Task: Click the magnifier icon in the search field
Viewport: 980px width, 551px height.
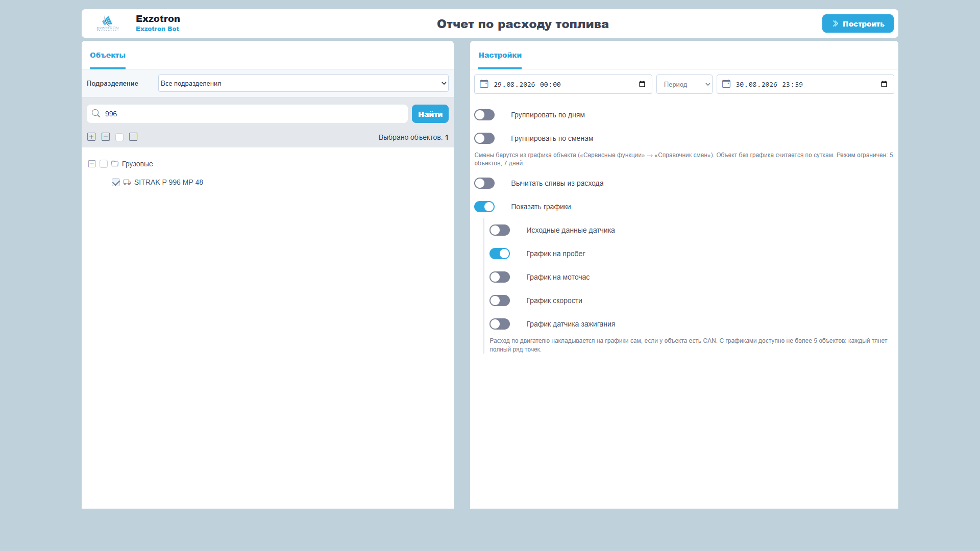Action: 96,113
